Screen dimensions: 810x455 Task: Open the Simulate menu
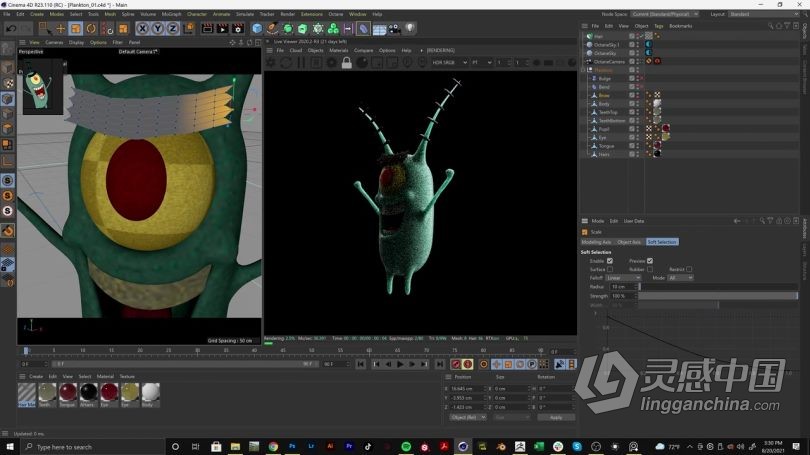point(245,14)
